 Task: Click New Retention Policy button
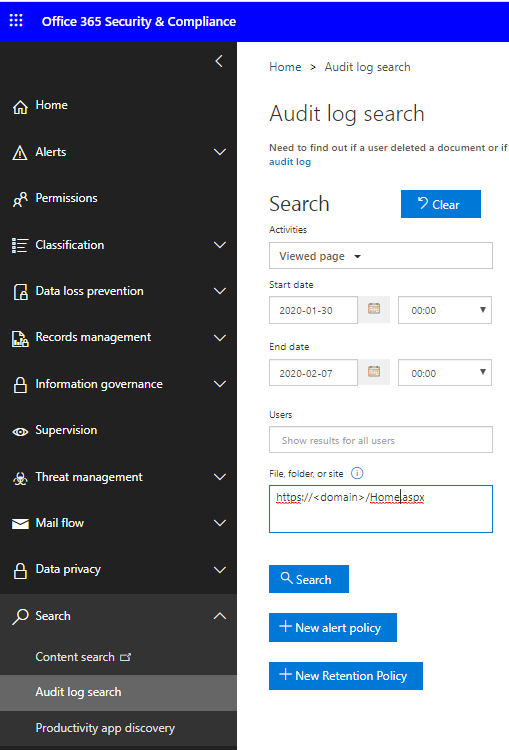(x=345, y=675)
